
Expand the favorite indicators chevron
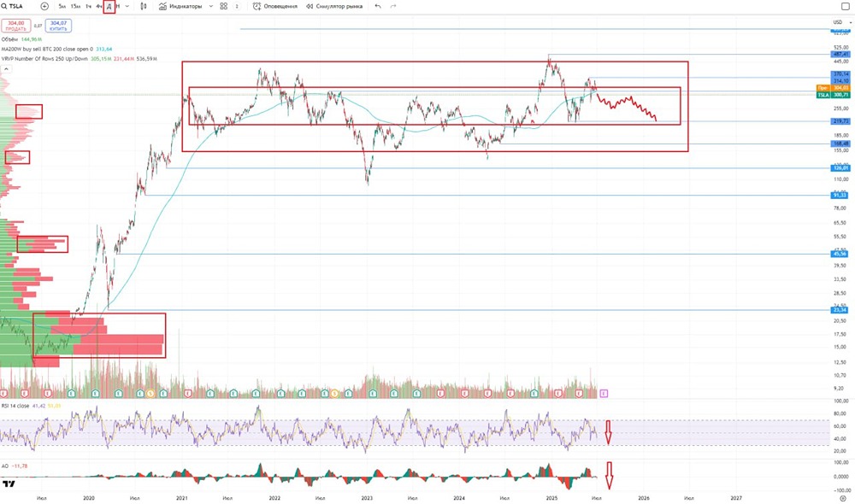pyautogui.click(x=211, y=6)
